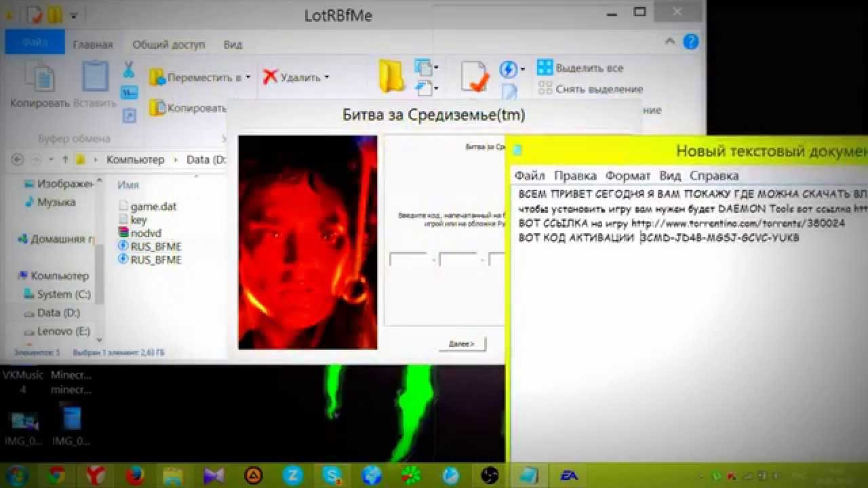Screen dimensions: 868x488
Task: Switch to the Общий доступ ribbon tab
Action: click(168, 45)
